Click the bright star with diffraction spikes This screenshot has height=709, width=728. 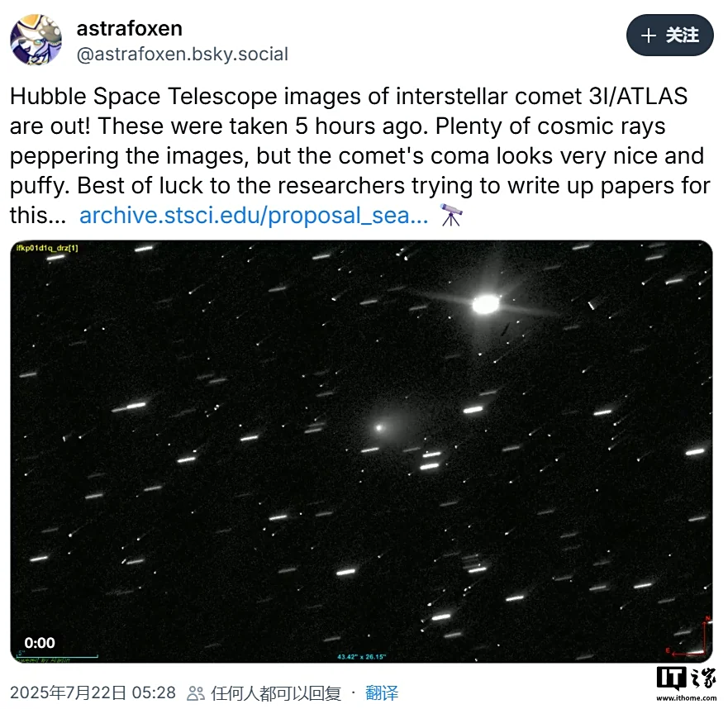(x=486, y=305)
